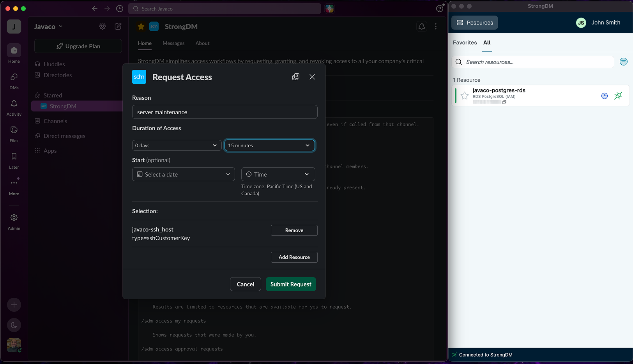
Task: Open Slack history clock icon
Action: [120, 9]
